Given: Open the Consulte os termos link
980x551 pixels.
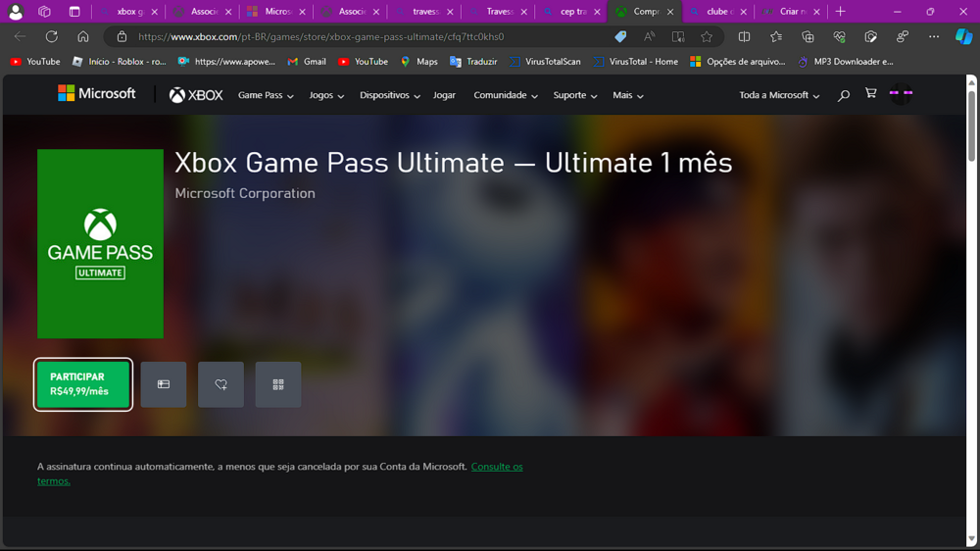Looking at the screenshot, I should [x=497, y=467].
